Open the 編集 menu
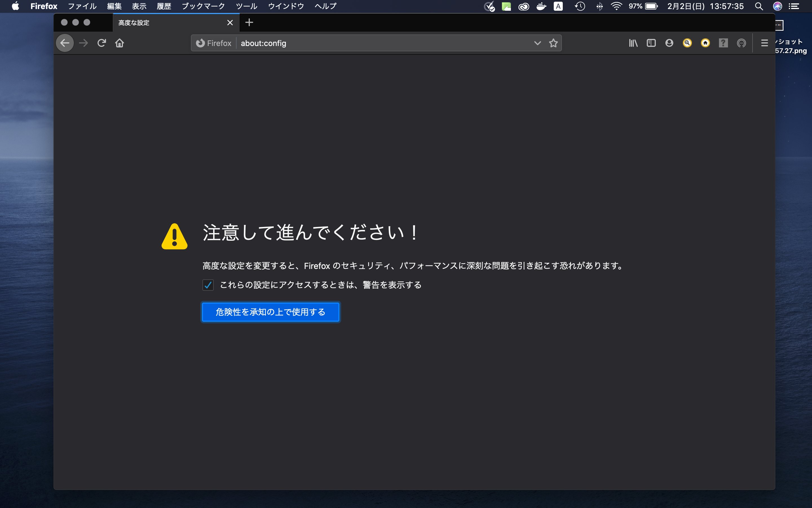812x508 pixels. click(114, 6)
